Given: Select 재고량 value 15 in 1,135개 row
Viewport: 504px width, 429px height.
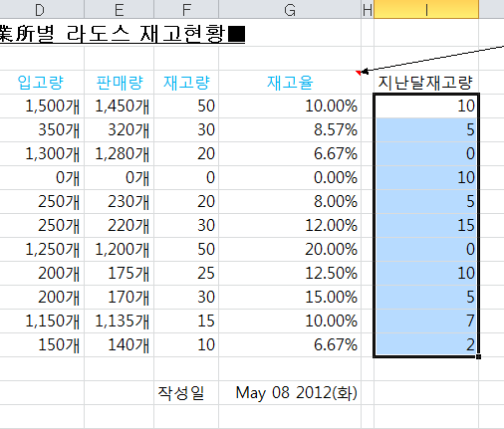Looking at the screenshot, I should (186, 322).
